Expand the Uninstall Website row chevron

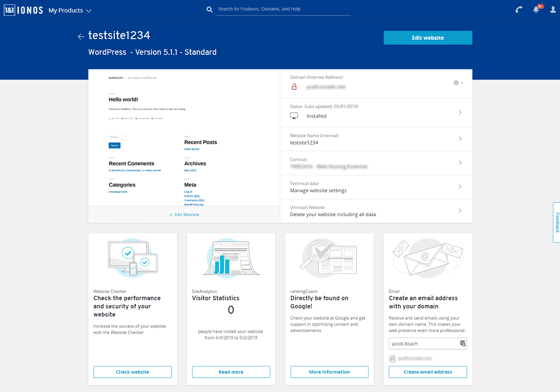point(460,211)
